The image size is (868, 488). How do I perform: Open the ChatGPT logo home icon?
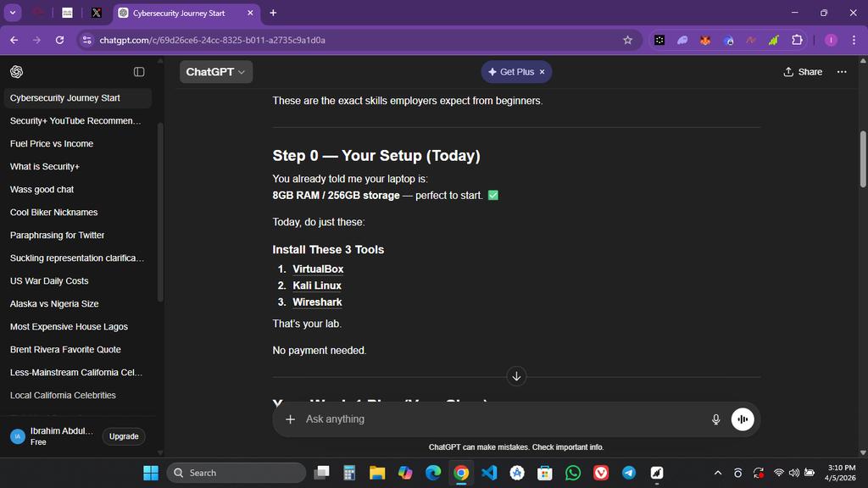coord(17,72)
